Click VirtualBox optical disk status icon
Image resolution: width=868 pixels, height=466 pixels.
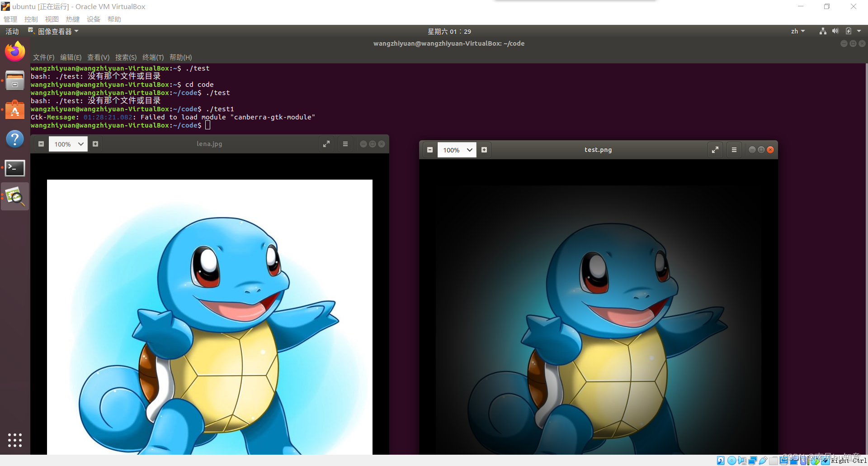coord(731,461)
